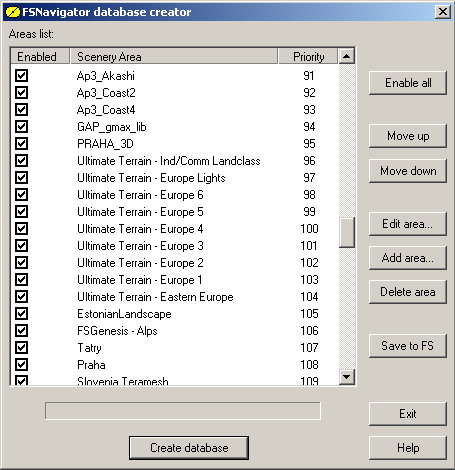
Task: Disable the Ultimate Terrain - Europe 4 checkbox
Action: click(21, 228)
